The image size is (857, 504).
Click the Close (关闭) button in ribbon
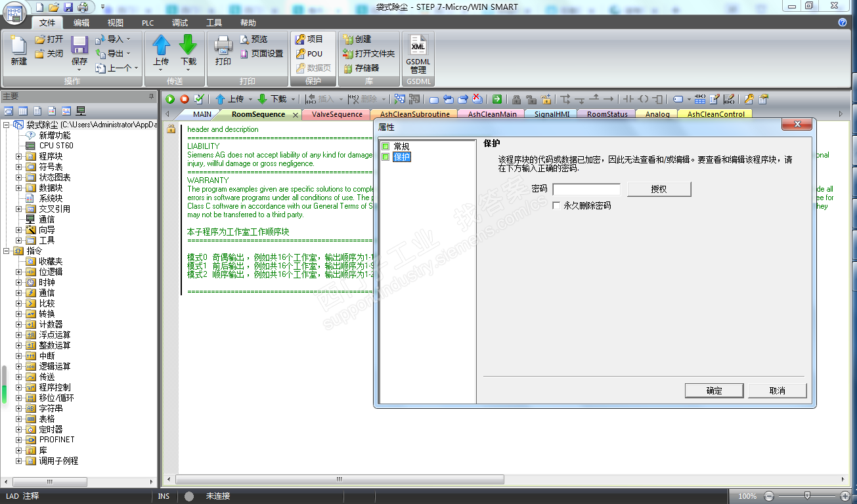point(49,54)
